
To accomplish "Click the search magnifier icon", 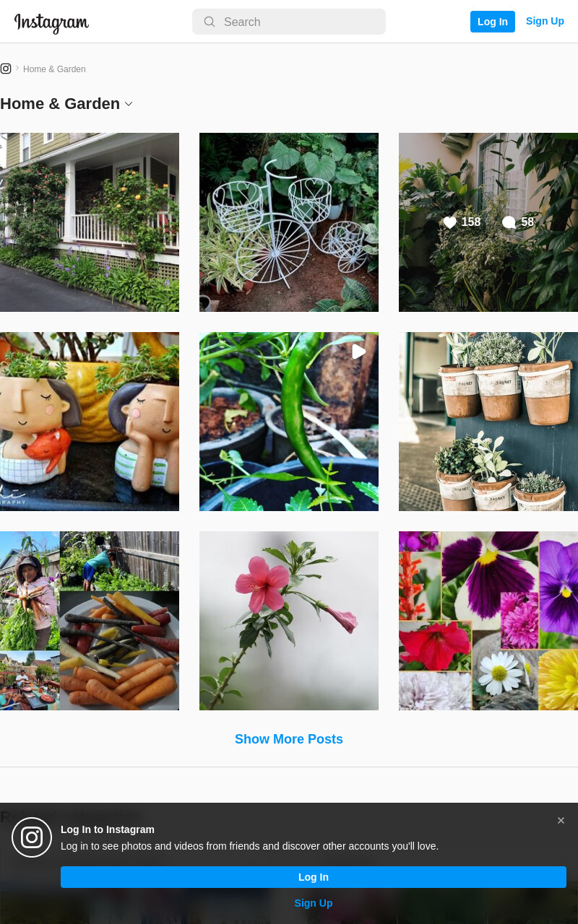I will [x=210, y=22].
